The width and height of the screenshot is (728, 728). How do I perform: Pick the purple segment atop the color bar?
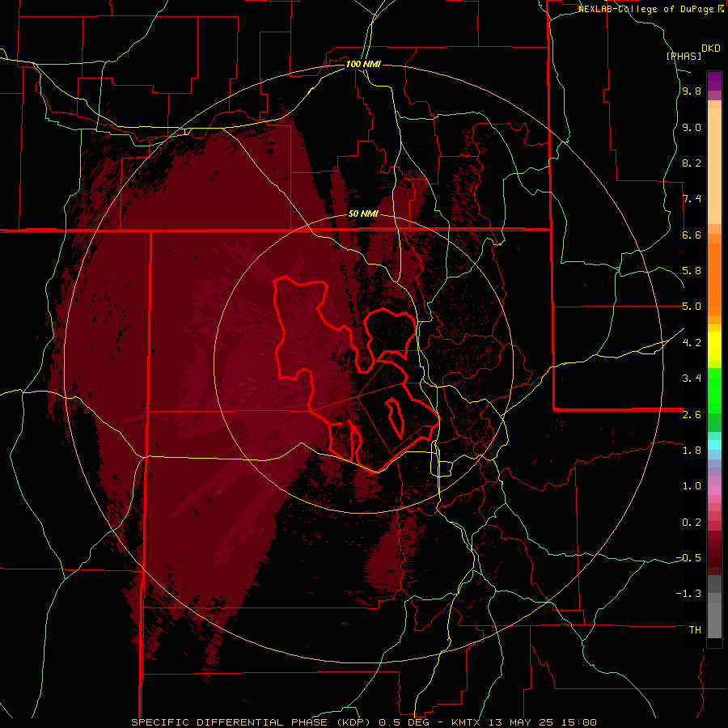click(714, 81)
